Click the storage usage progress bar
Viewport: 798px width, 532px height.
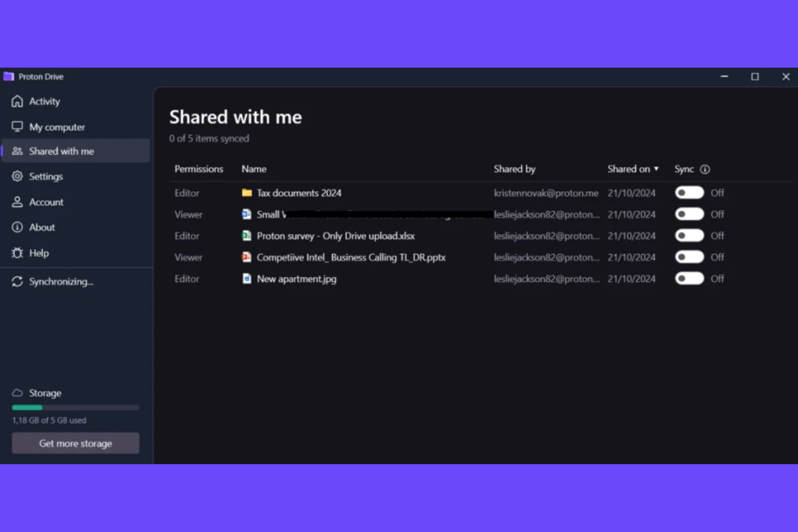click(x=75, y=407)
